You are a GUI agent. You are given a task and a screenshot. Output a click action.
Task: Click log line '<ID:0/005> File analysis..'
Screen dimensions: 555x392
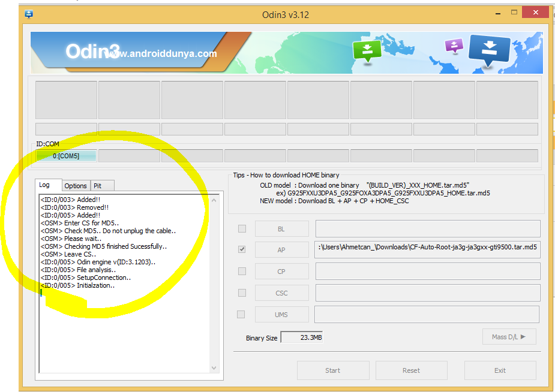[78, 270]
